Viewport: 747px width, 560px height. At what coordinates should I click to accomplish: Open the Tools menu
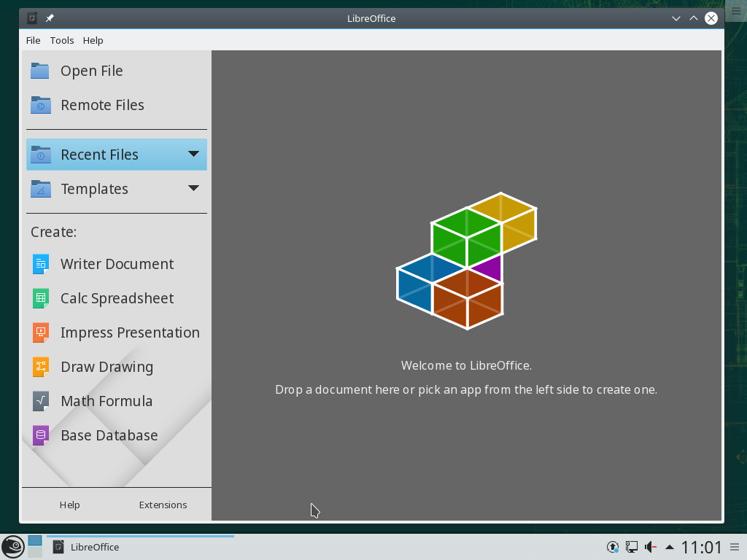pyautogui.click(x=61, y=40)
